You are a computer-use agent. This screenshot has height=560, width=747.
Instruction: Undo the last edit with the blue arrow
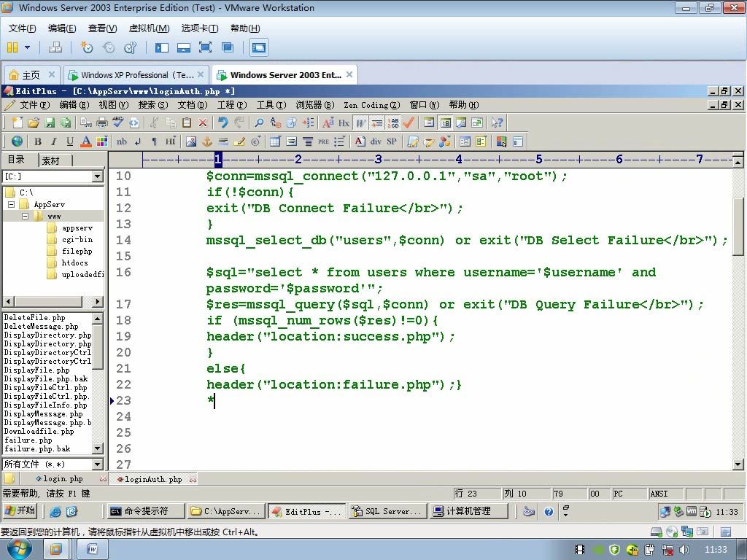click(223, 122)
